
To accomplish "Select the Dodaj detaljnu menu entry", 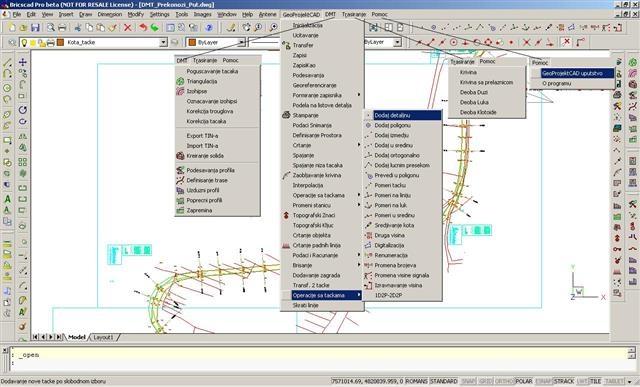I will point(402,116).
